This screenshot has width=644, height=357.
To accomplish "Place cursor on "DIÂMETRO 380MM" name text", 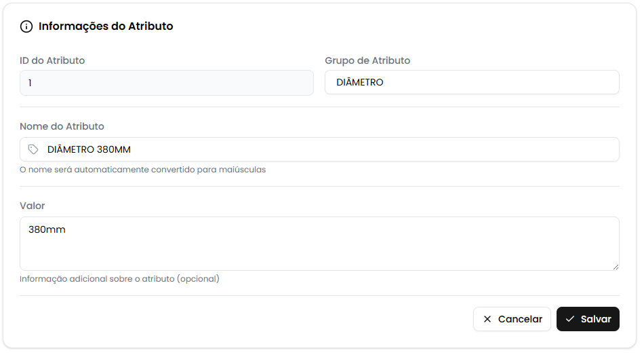I will coord(88,149).
